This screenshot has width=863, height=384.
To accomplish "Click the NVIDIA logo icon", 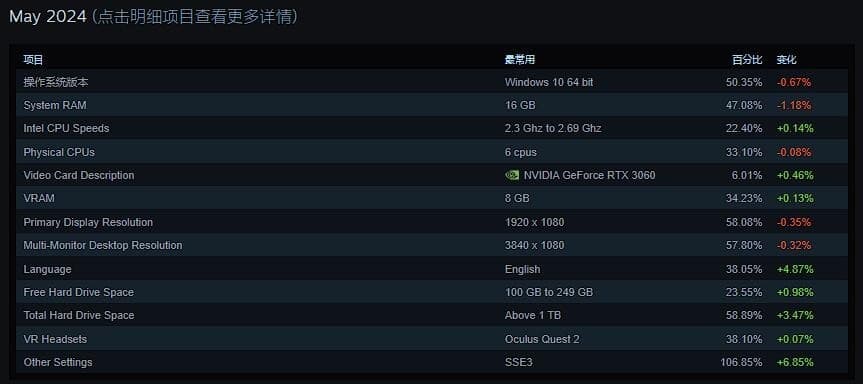I will [x=511, y=175].
